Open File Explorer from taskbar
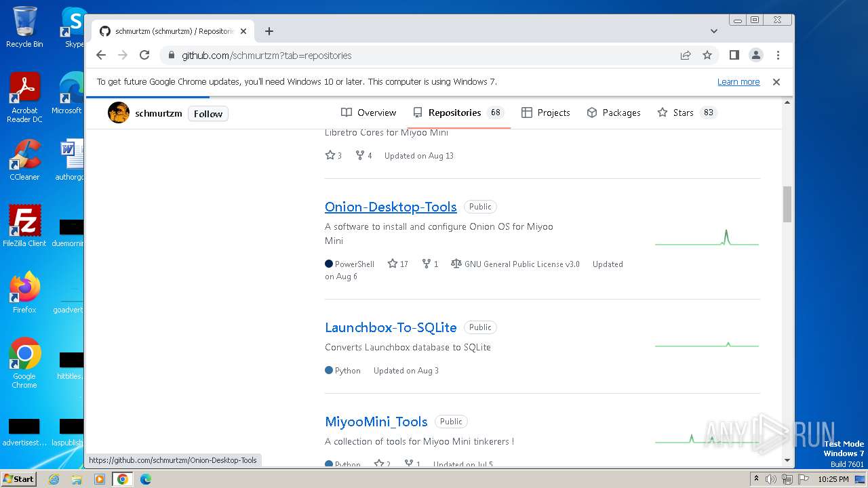Viewport: 868px width, 488px height. [x=77, y=479]
